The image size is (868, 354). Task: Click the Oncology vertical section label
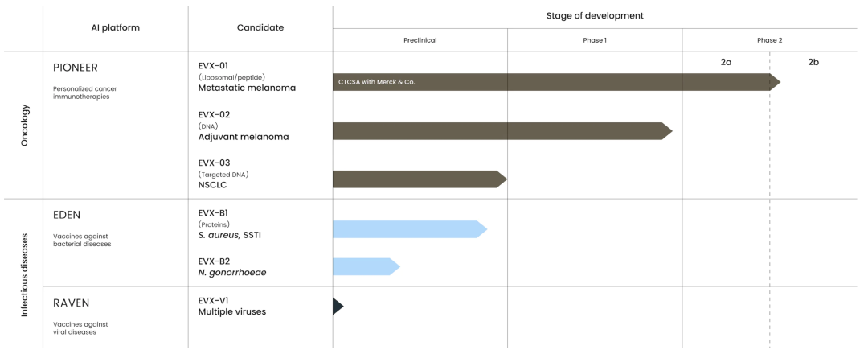(24, 126)
